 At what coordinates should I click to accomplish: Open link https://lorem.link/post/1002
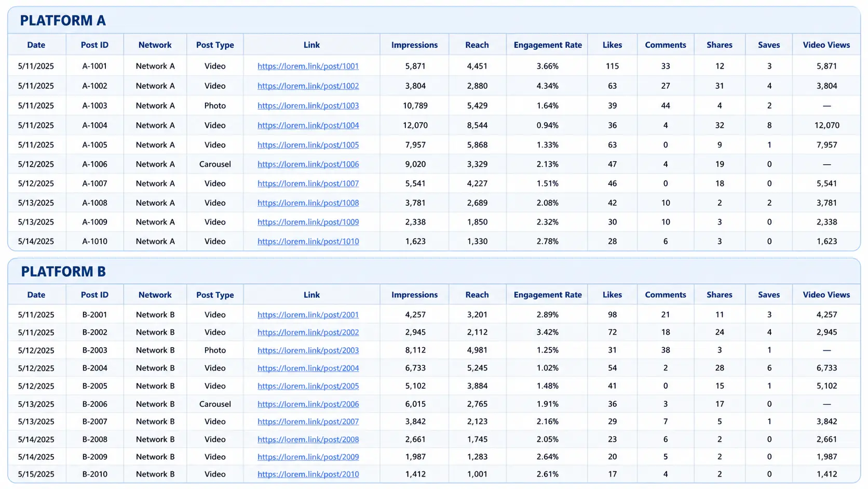(x=308, y=86)
